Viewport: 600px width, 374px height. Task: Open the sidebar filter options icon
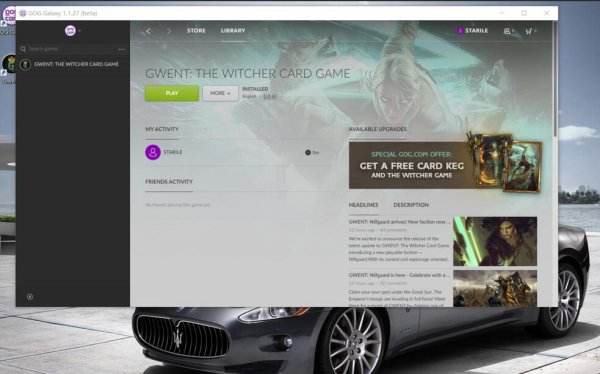[x=122, y=49]
